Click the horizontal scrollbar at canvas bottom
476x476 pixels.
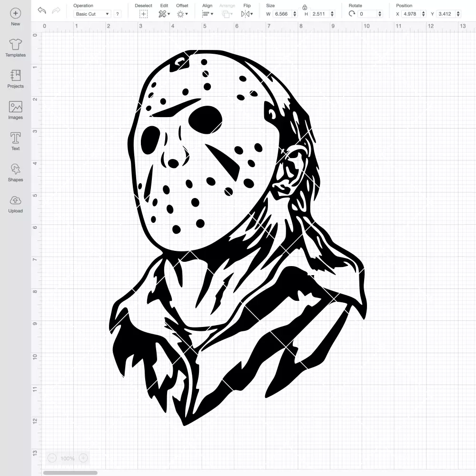(x=70, y=473)
